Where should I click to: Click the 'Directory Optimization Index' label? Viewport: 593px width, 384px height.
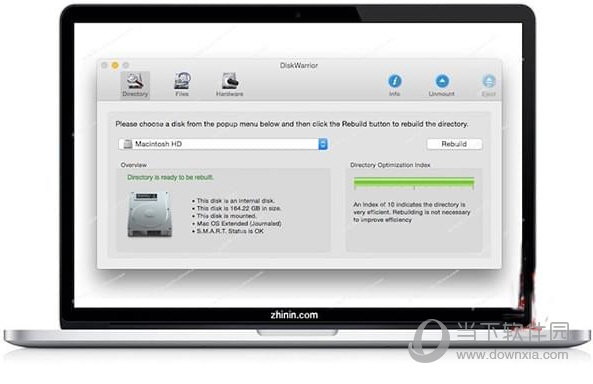tap(390, 165)
